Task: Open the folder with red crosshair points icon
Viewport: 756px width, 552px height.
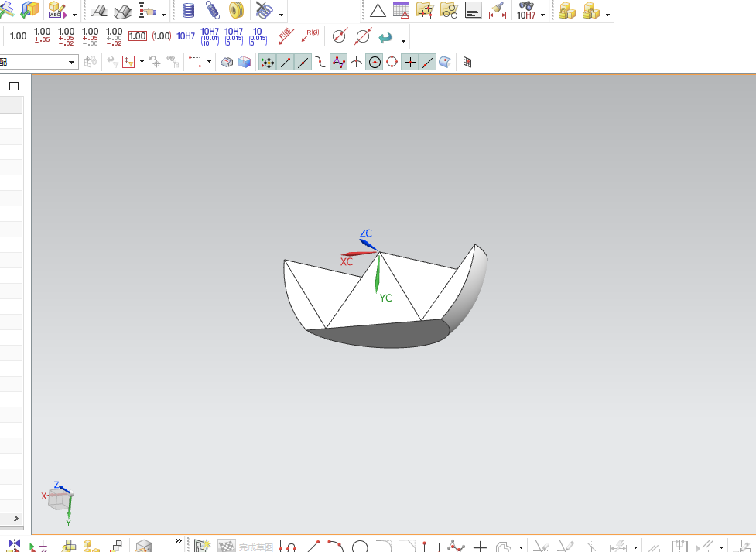Action: point(425,10)
